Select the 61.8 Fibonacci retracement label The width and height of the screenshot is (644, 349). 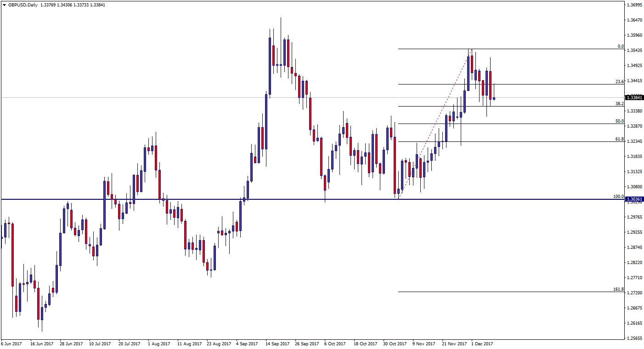[619, 139]
